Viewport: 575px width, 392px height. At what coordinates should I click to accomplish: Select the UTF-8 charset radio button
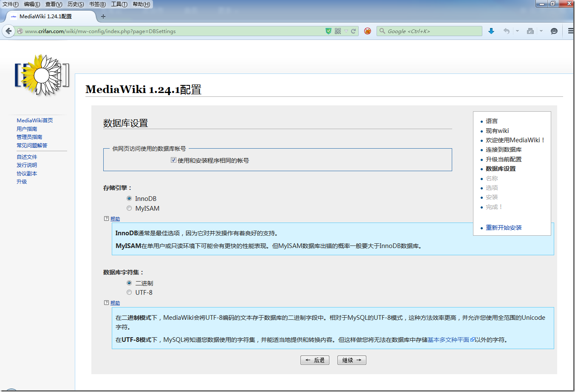pyautogui.click(x=129, y=292)
